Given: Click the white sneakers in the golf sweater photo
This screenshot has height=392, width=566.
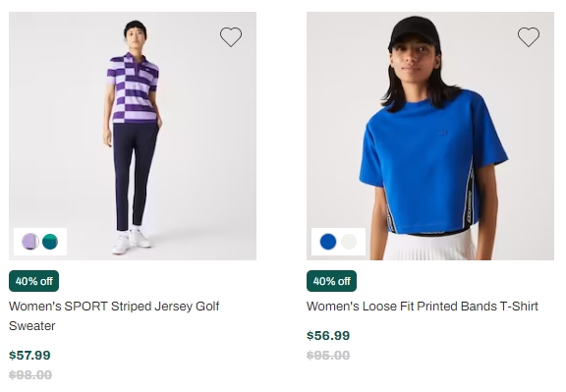Looking at the screenshot, I should (132, 240).
